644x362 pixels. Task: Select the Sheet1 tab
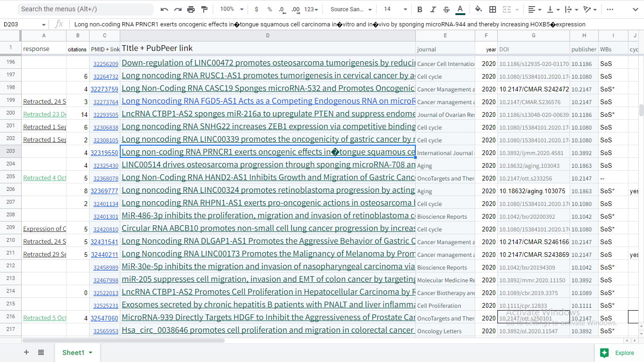coord(73,353)
